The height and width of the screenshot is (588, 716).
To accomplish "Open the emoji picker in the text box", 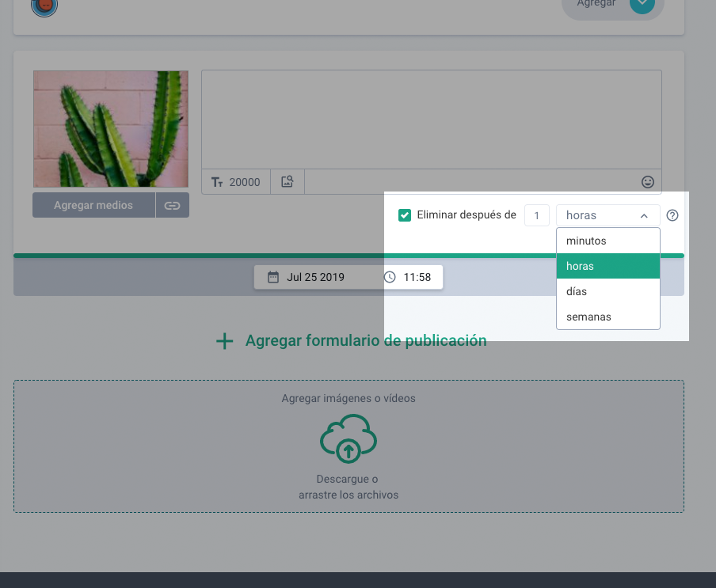I will coord(648,182).
